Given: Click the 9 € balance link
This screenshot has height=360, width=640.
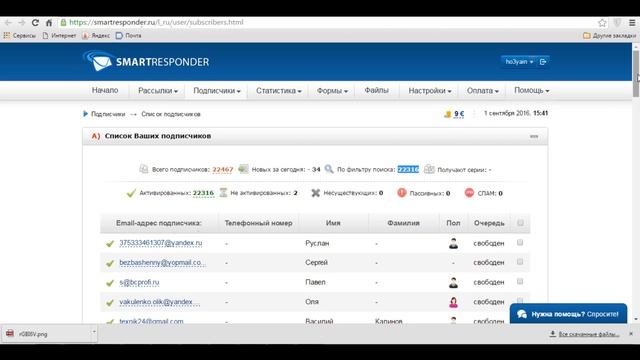Looking at the screenshot, I should pos(459,114).
